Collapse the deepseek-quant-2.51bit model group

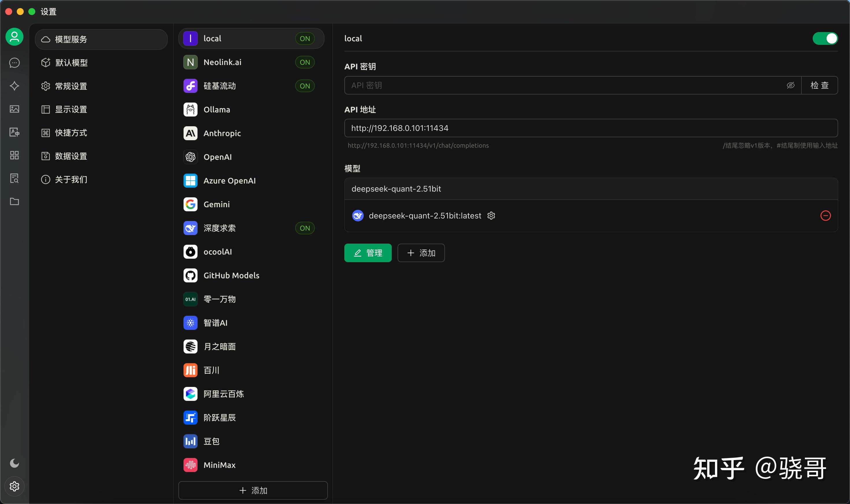396,189
